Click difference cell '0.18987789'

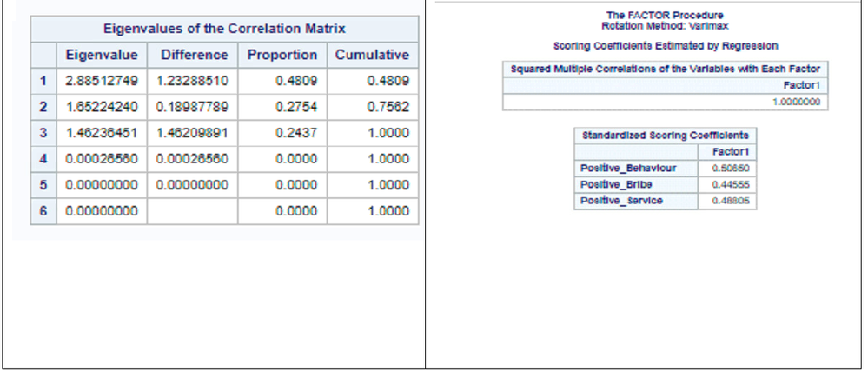click(193, 107)
